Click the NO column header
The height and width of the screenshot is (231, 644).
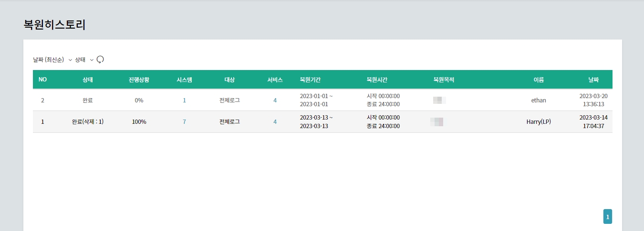42,80
